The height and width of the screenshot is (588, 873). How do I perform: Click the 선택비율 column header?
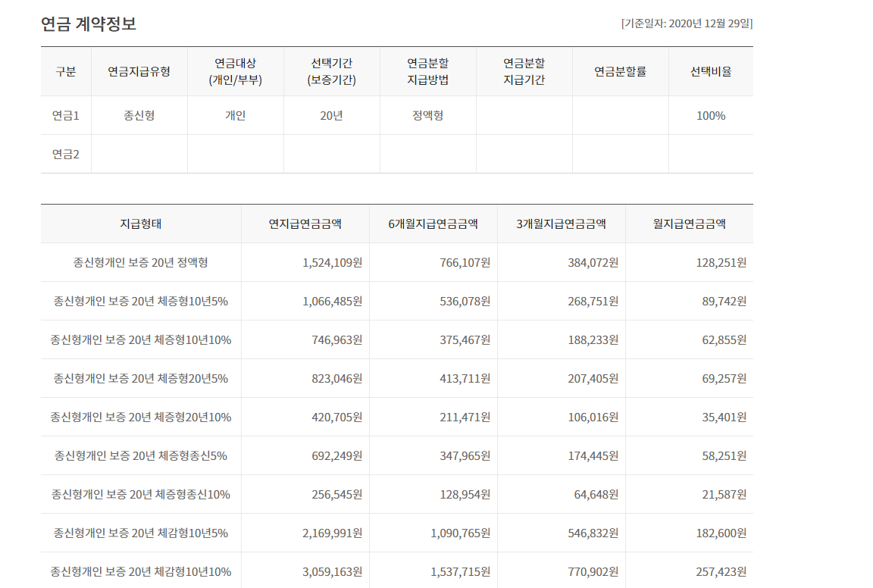pyautogui.click(x=711, y=71)
